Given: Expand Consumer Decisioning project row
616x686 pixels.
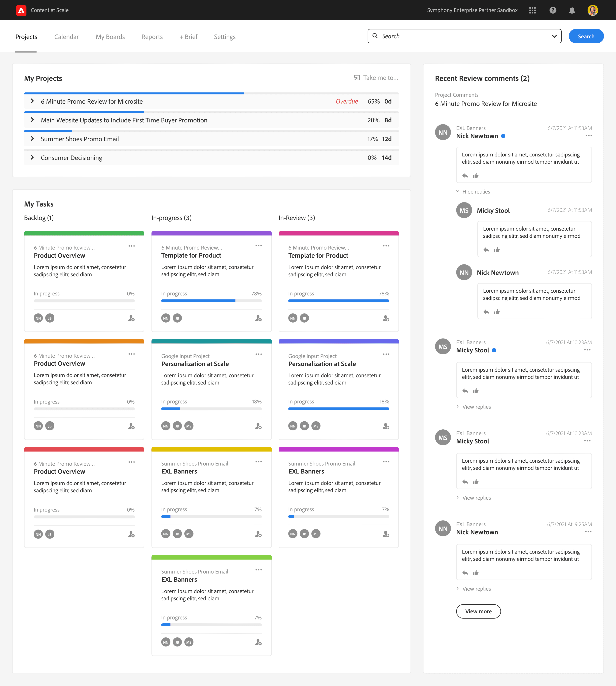Looking at the screenshot, I should [32, 157].
